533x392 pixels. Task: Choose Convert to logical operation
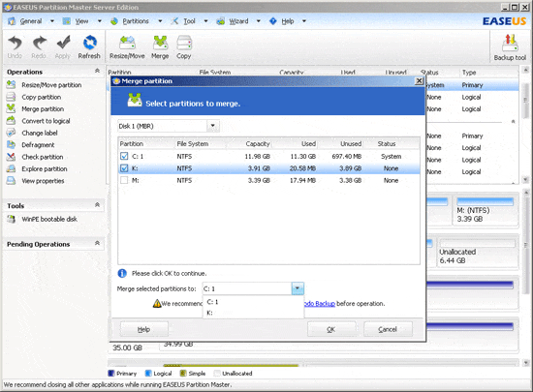(46, 121)
